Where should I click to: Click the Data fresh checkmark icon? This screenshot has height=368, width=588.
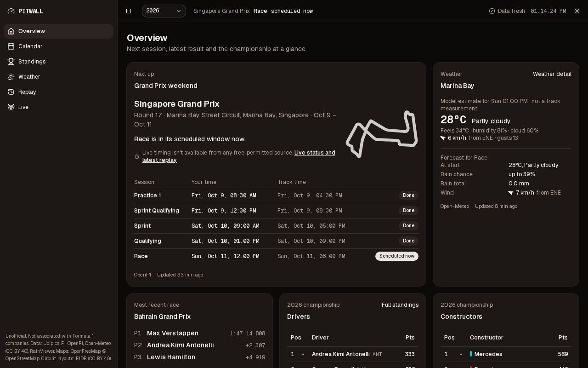(x=492, y=11)
